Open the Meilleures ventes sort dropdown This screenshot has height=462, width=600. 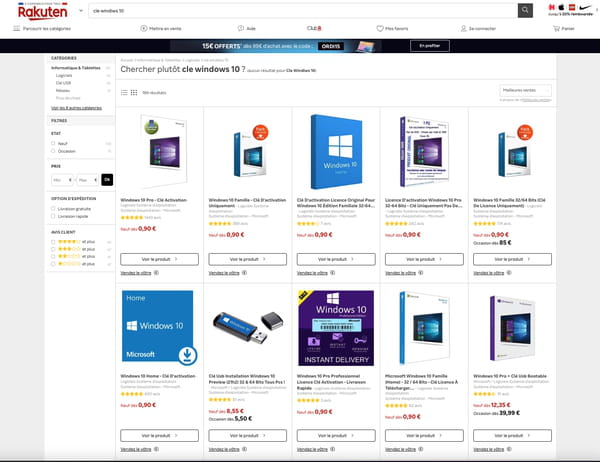(x=525, y=90)
